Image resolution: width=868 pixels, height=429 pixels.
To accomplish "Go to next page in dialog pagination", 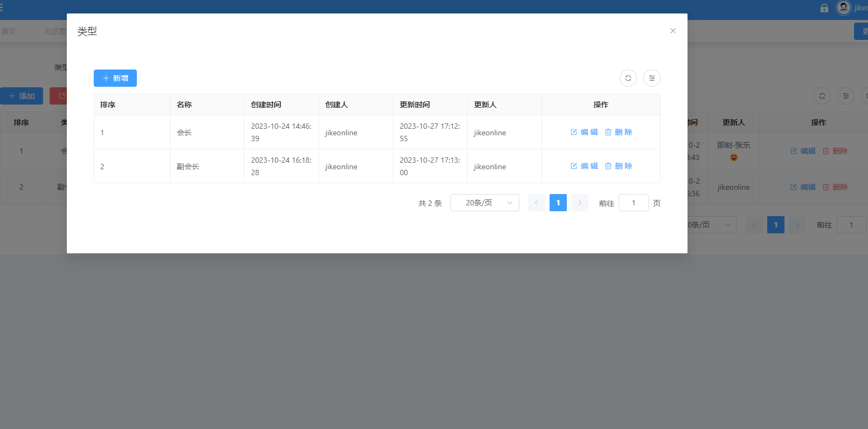I will (x=579, y=203).
